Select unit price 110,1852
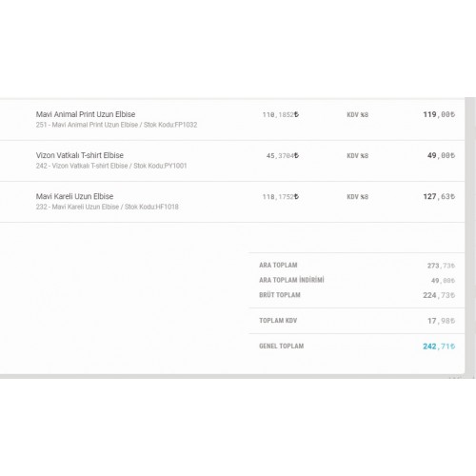The height and width of the screenshot is (476, 476). 281,114
